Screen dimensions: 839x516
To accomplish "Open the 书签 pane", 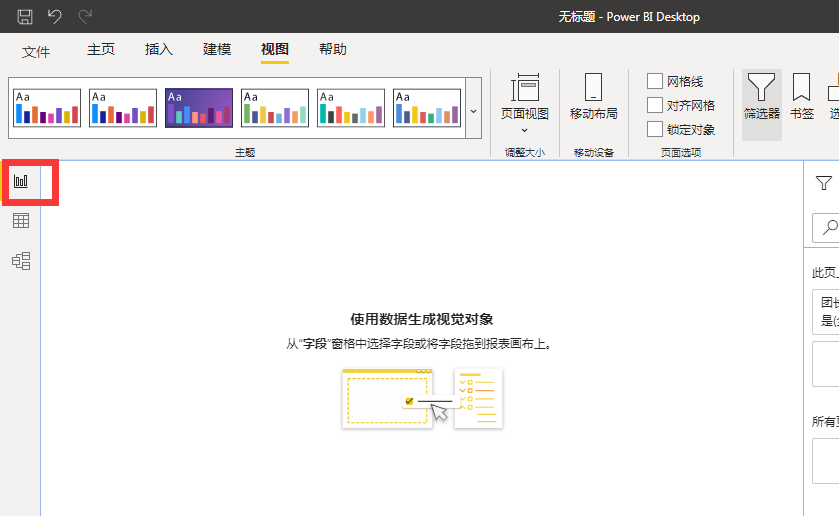I will tap(802, 96).
